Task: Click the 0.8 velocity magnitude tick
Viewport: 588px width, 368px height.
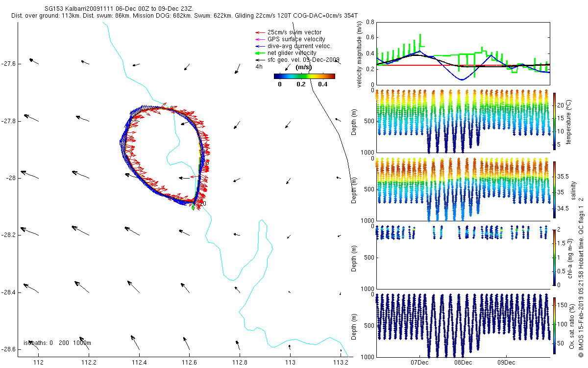Action: click(x=370, y=23)
